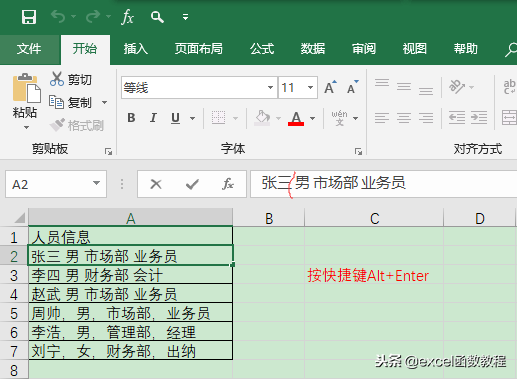Click the 粘贴 paste clipboard icon
517x379 pixels.
click(27, 88)
